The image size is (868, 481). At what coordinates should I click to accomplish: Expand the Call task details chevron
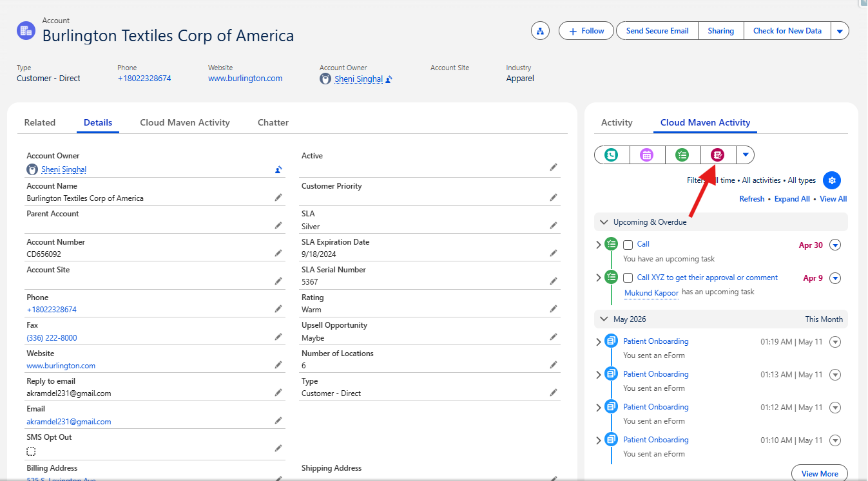point(599,245)
